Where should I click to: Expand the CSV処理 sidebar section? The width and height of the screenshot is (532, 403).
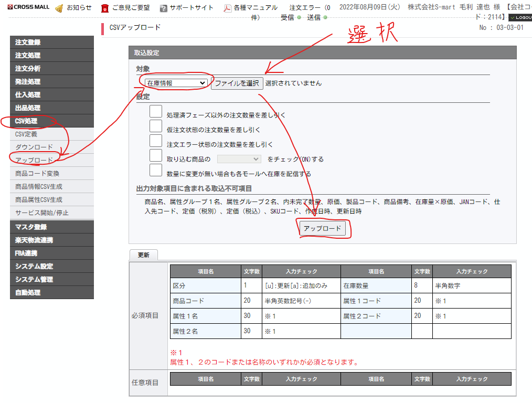click(51, 121)
